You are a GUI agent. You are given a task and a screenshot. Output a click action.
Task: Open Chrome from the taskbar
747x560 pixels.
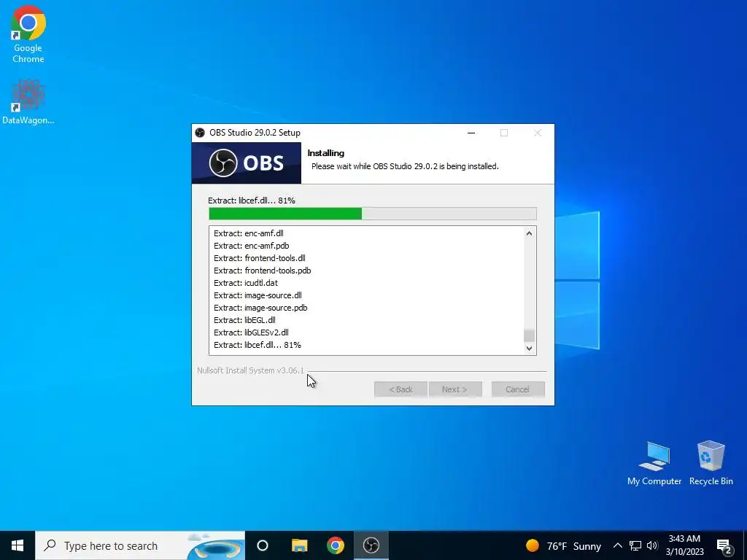pyautogui.click(x=336, y=545)
